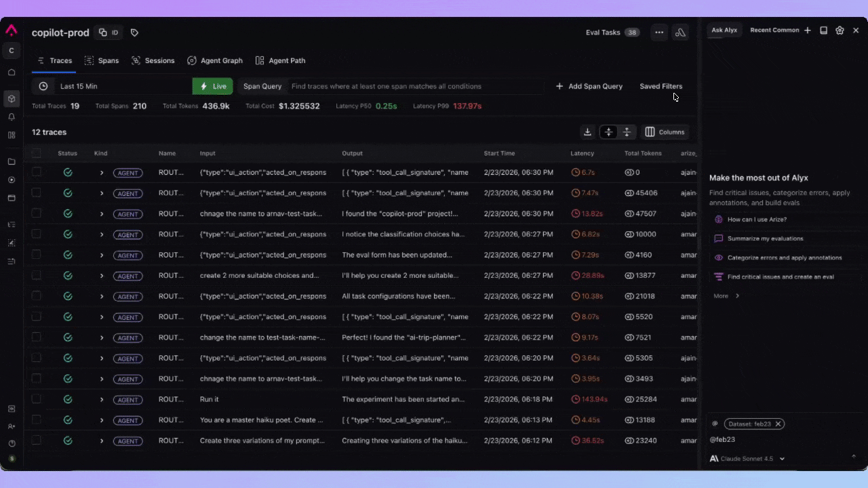Click the @ mention icon in chat box
This screenshot has height=488, width=868.
tap(715, 424)
